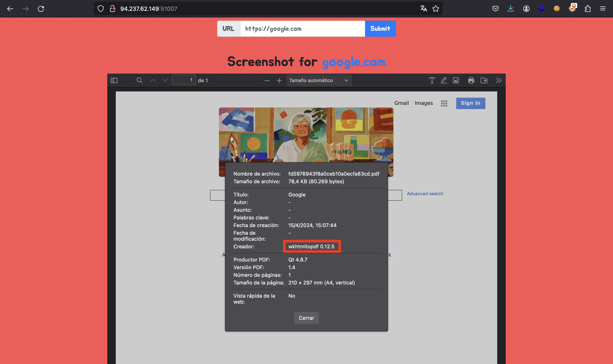Select the PDF draw pencil tool
613x364 pixels.
[x=444, y=80]
